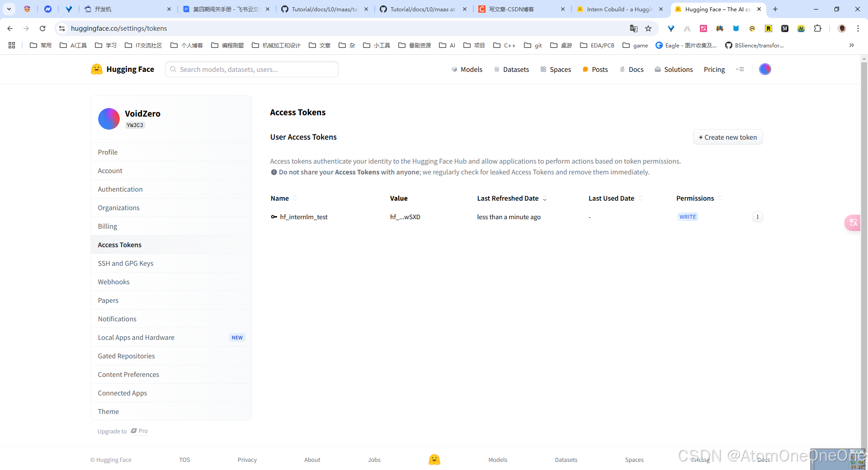Open Solutions in the top navigation
868x470 pixels.
[x=674, y=69]
